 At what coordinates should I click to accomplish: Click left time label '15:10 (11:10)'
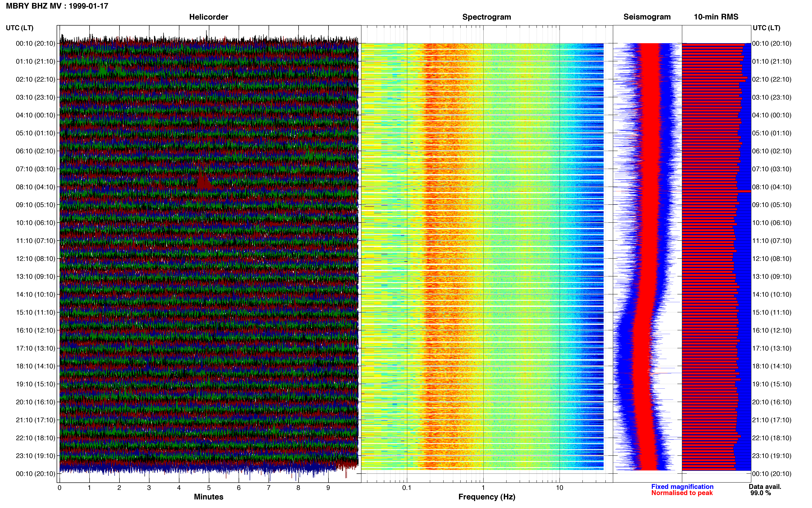[x=36, y=313]
